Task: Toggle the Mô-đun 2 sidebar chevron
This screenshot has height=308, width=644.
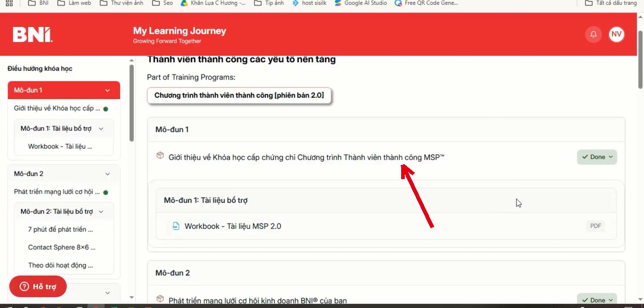Action: [108, 174]
